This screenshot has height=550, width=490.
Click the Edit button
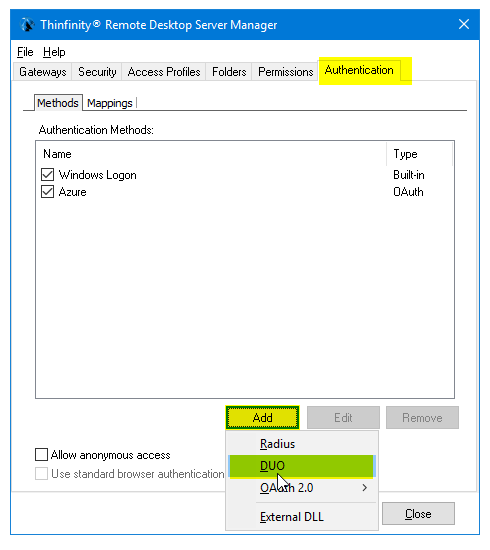pyautogui.click(x=343, y=418)
